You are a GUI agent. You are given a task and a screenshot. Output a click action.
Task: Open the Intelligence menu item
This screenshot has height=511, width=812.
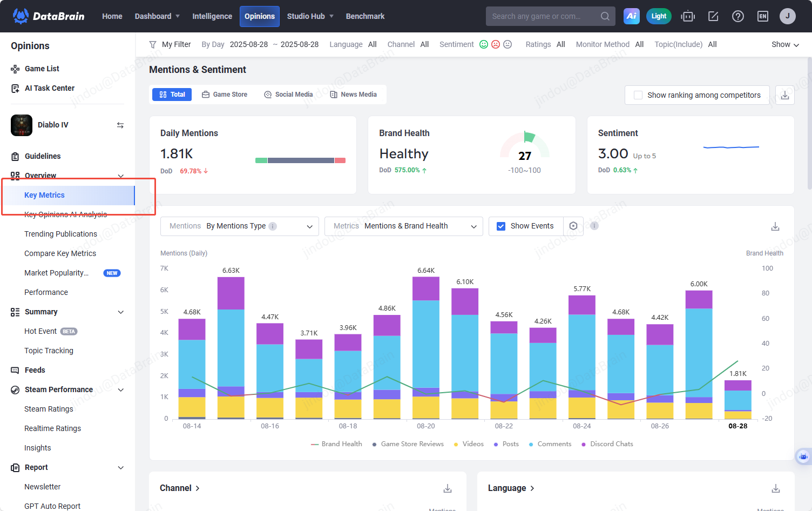[212, 16]
